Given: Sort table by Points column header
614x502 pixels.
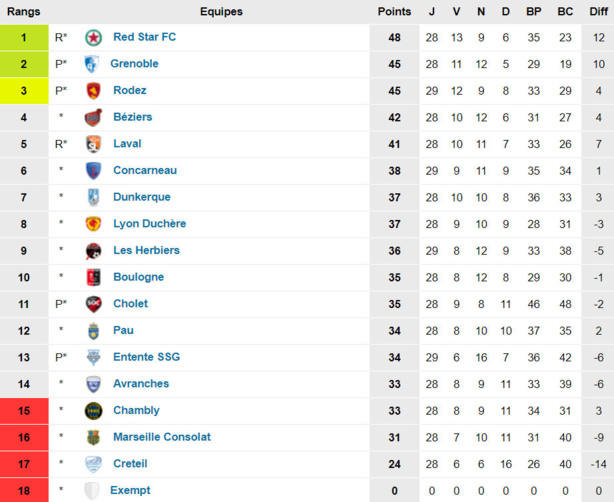Looking at the screenshot, I should point(394,12).
